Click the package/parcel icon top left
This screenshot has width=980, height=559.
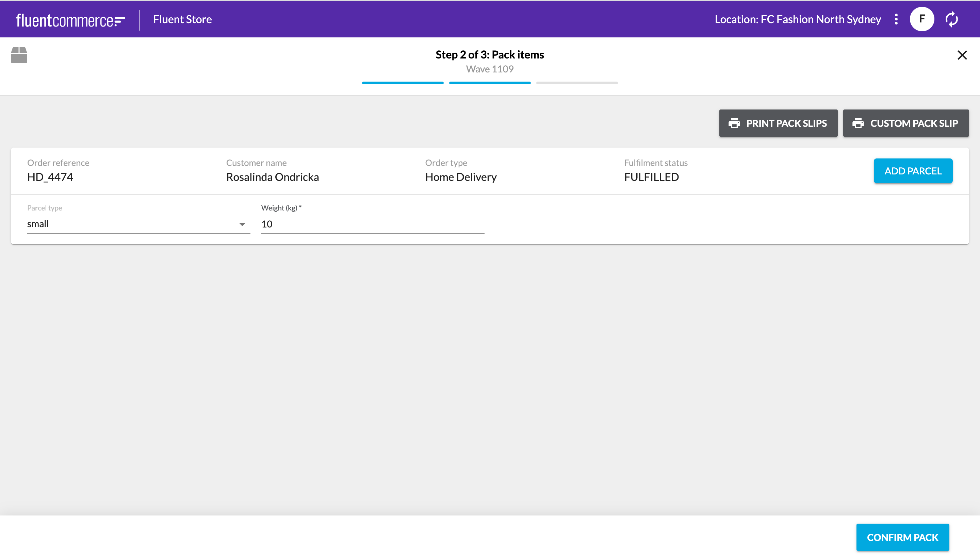[19, 54]
